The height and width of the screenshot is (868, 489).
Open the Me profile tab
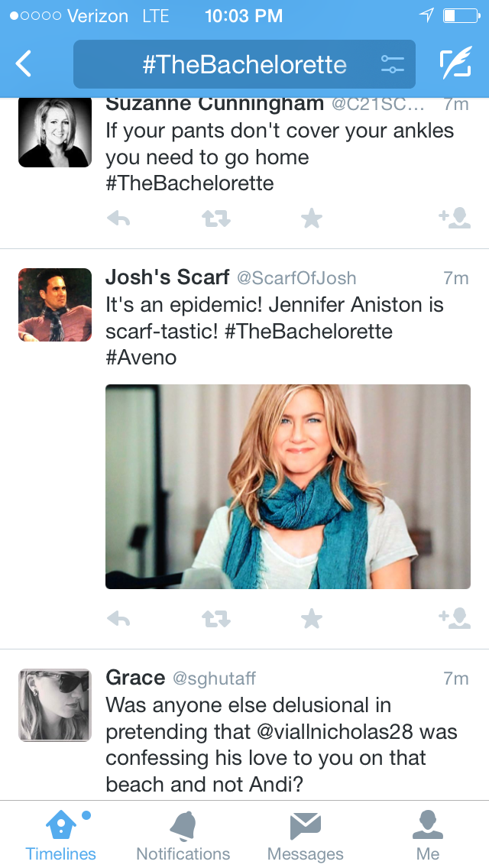[428, 835]
